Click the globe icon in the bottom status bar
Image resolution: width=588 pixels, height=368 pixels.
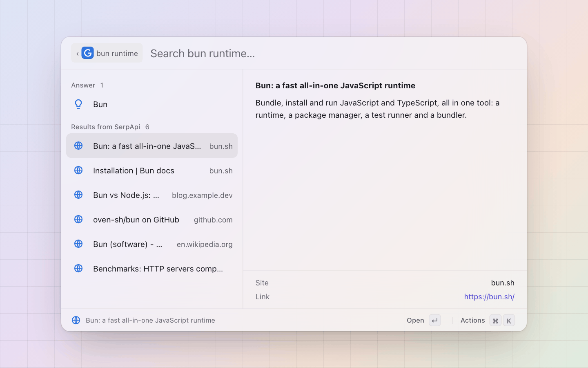point(76,320)
